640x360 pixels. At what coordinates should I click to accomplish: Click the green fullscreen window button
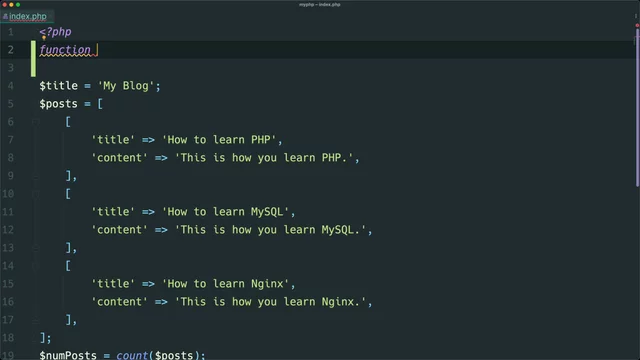pos(18,4)
